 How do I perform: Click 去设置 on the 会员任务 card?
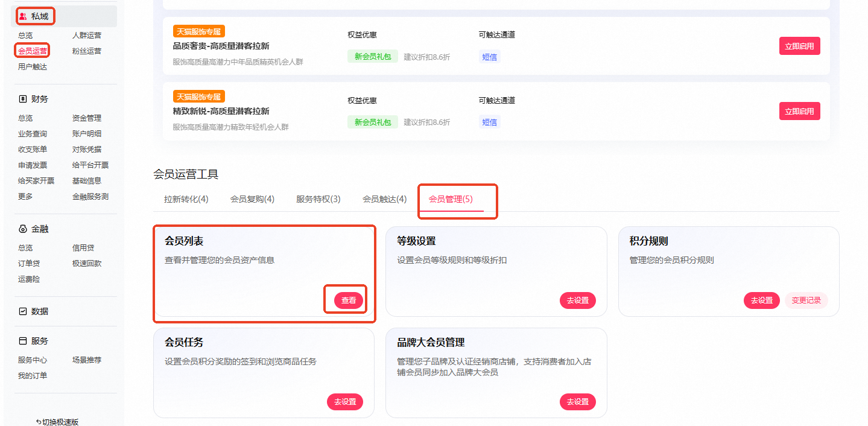point(345,401)
